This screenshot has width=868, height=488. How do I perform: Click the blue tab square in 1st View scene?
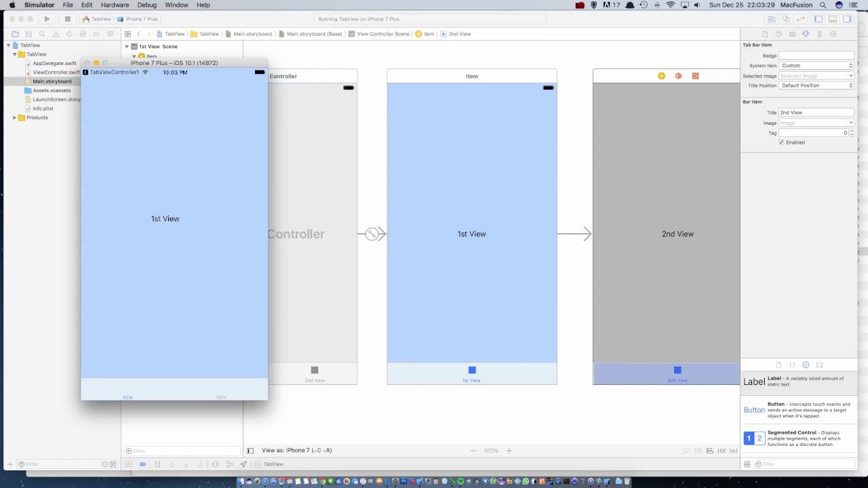[472, 370]
